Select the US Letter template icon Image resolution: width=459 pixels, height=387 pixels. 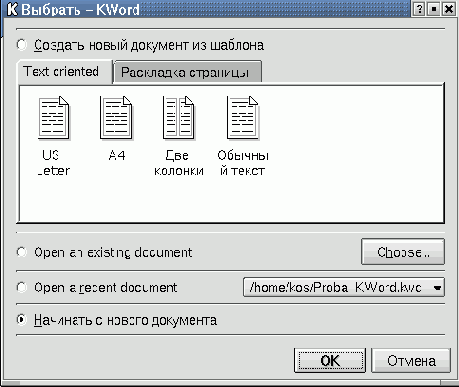pyautogui.click(x=53, y=118)
